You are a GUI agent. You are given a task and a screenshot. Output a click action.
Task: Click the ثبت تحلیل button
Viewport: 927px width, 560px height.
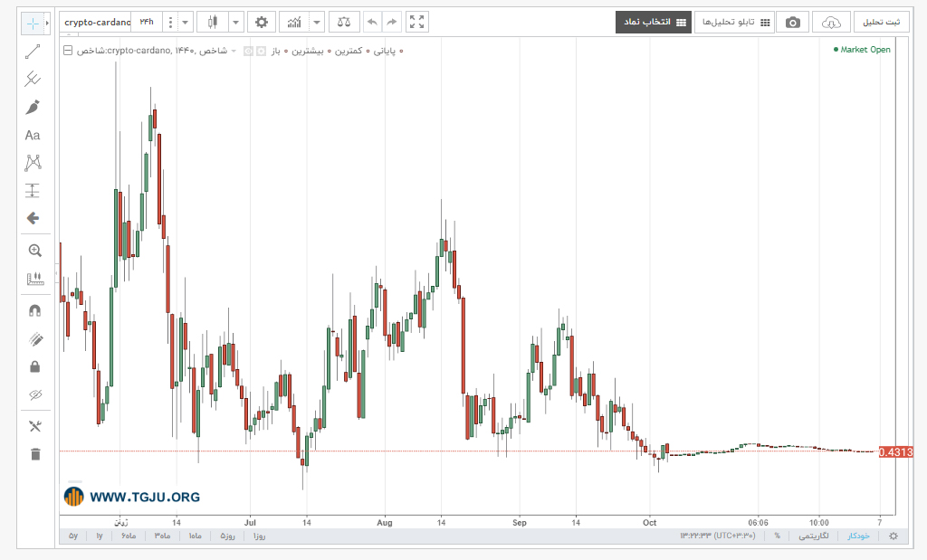(x=881, y=23)
